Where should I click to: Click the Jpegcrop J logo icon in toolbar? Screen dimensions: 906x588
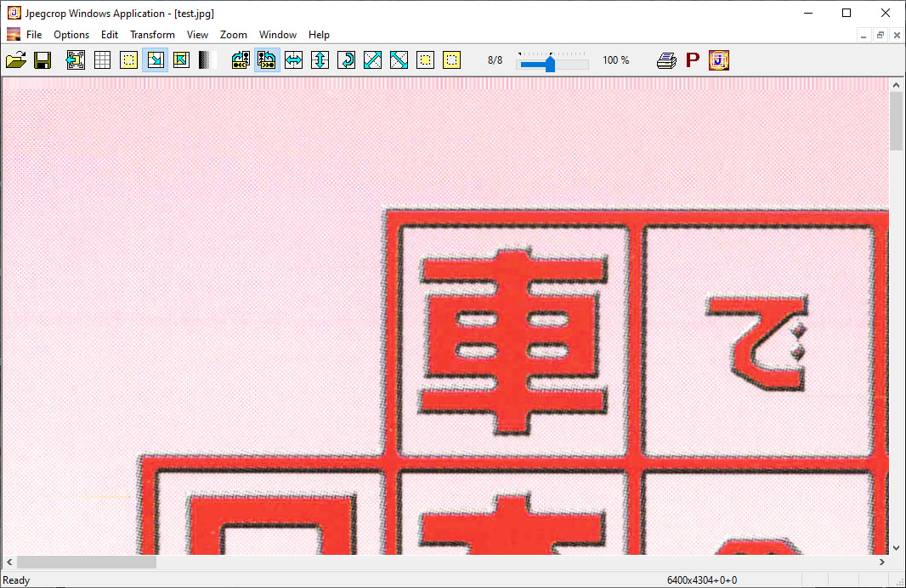(x=719, y=60)
